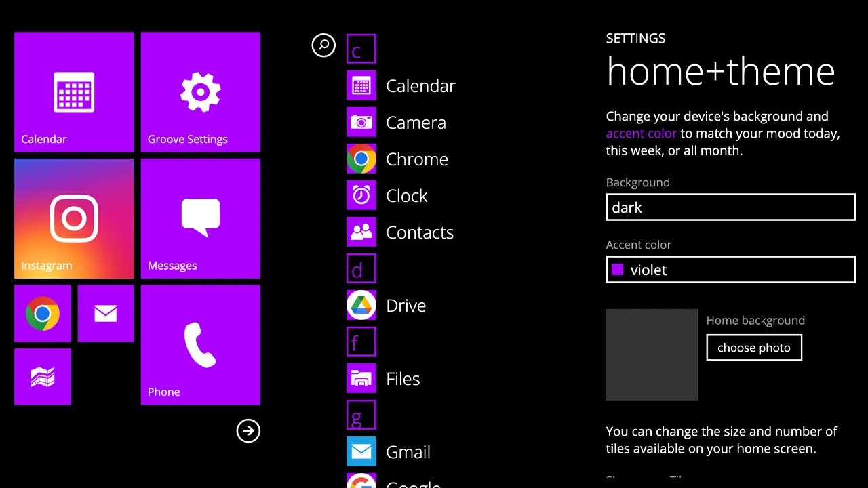Click the 'choose photo' button
The width and height of the screenshot is (868, 488).
754,348
